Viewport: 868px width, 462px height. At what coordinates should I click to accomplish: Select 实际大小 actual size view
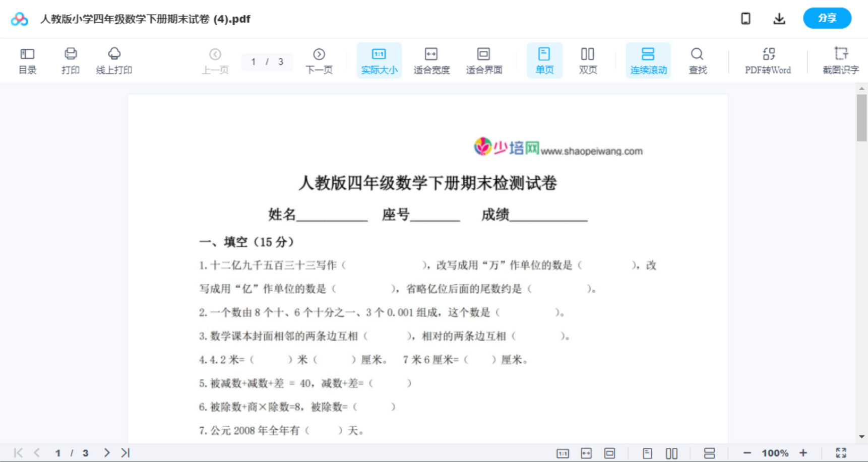coord(379,60)
